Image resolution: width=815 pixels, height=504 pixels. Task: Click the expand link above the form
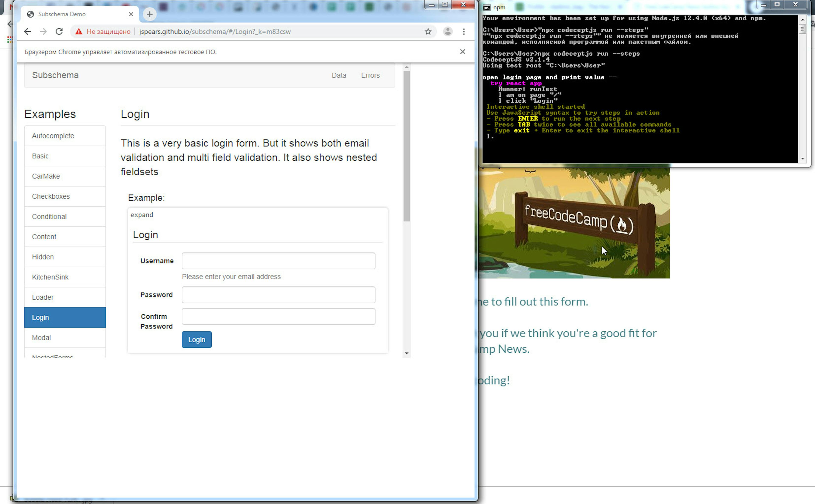click(142, 215)
